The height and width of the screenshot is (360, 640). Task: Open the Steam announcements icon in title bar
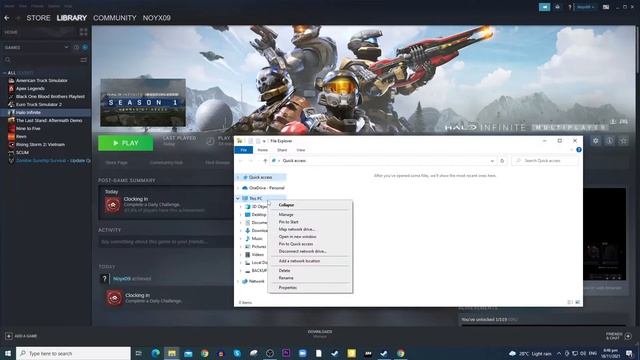544,7
